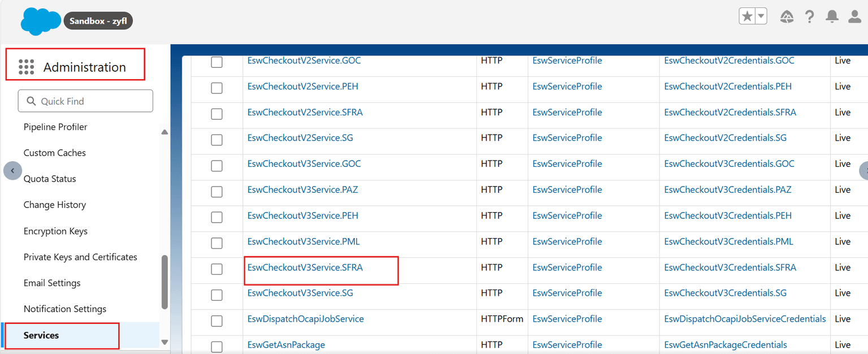868x354 pixels.
Task: Open Custom Caches in sidebar
Action: click(55, 153)
